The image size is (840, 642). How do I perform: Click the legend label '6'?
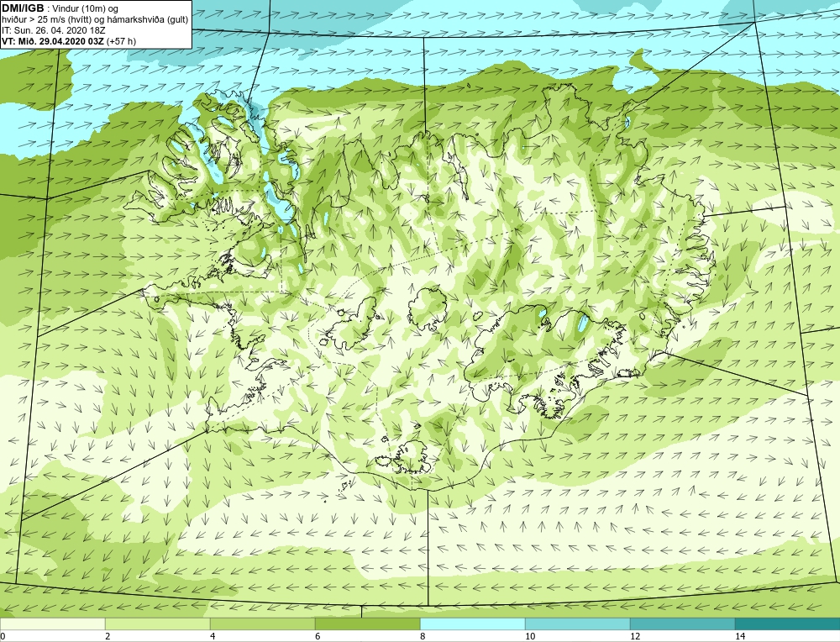[318, 636]
